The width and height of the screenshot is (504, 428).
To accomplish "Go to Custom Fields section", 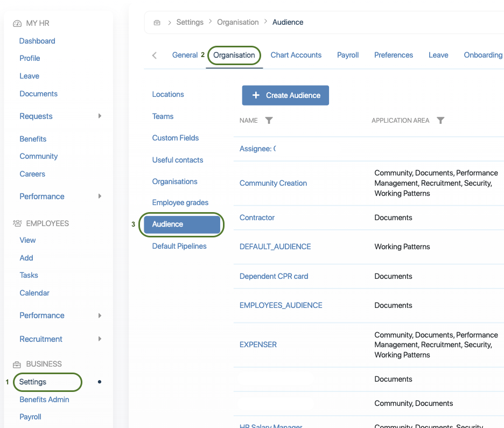I will point(176,138).
